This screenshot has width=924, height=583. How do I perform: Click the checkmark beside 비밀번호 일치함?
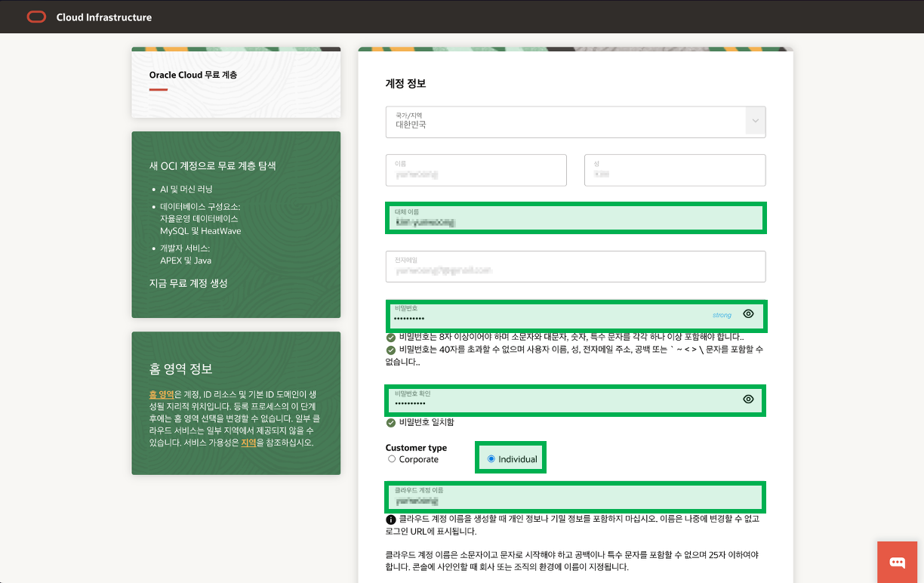[391, 422]
